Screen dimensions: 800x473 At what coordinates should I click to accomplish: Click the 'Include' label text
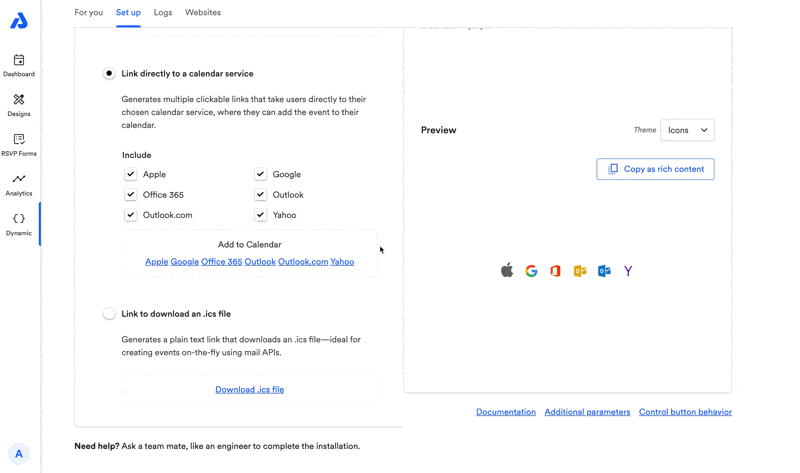pyautogui.click(x=137, y=155)
